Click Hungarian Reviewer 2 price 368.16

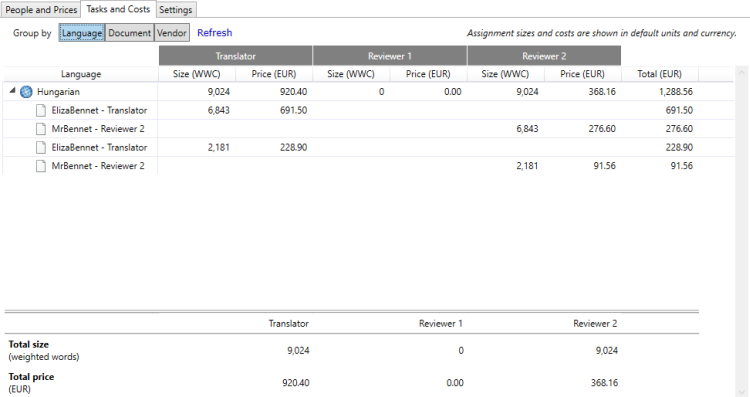click(602, 92)
